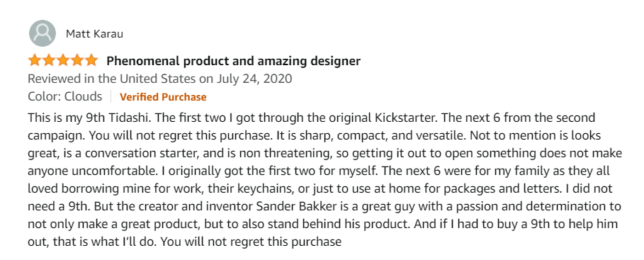Click the final 'You will not regret this purchase' sentence
The image size is (644, 260).
(251, 241)
